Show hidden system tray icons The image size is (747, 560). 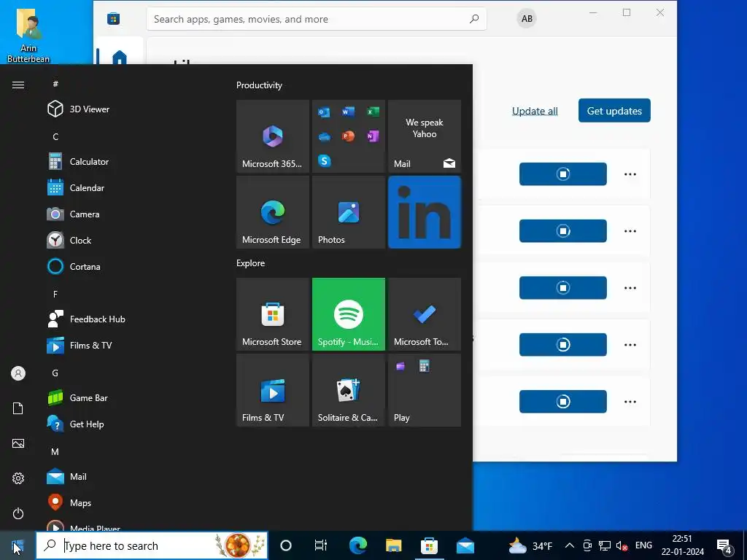[569, 545]
